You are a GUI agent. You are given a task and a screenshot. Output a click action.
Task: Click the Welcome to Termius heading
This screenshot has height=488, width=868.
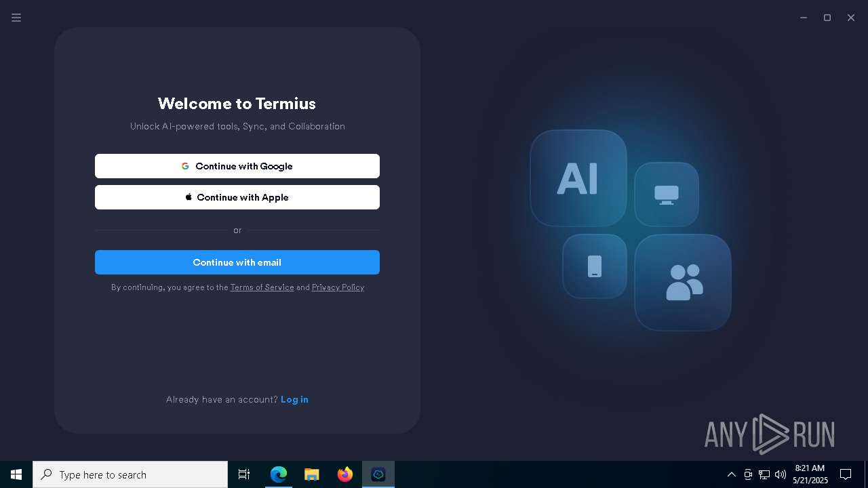tap(237, 103)
